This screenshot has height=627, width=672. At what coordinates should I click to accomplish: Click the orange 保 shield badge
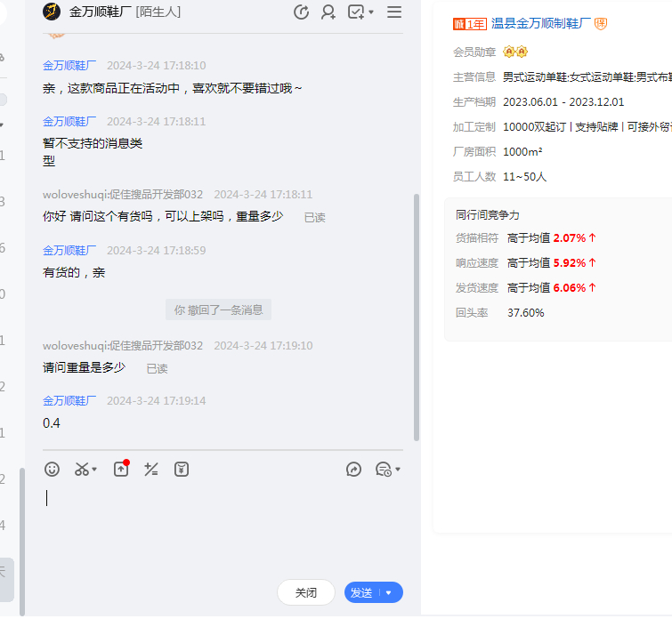point(601,23)
